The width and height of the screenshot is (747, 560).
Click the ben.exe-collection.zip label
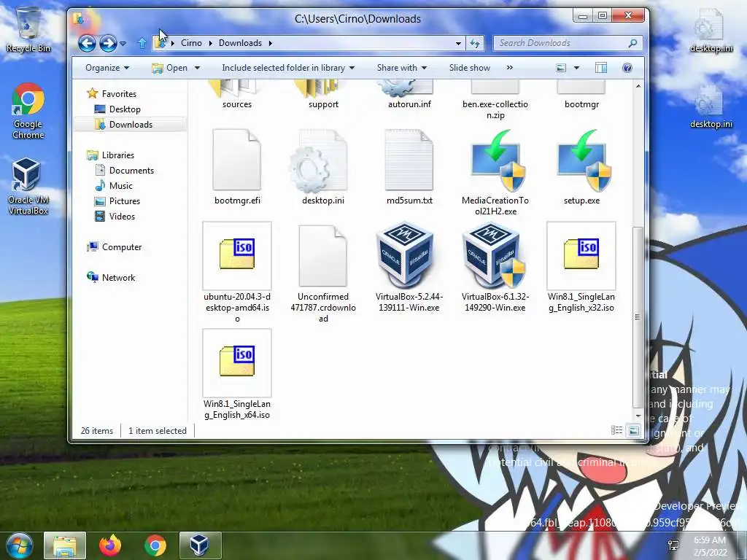[x=495, y=109]
